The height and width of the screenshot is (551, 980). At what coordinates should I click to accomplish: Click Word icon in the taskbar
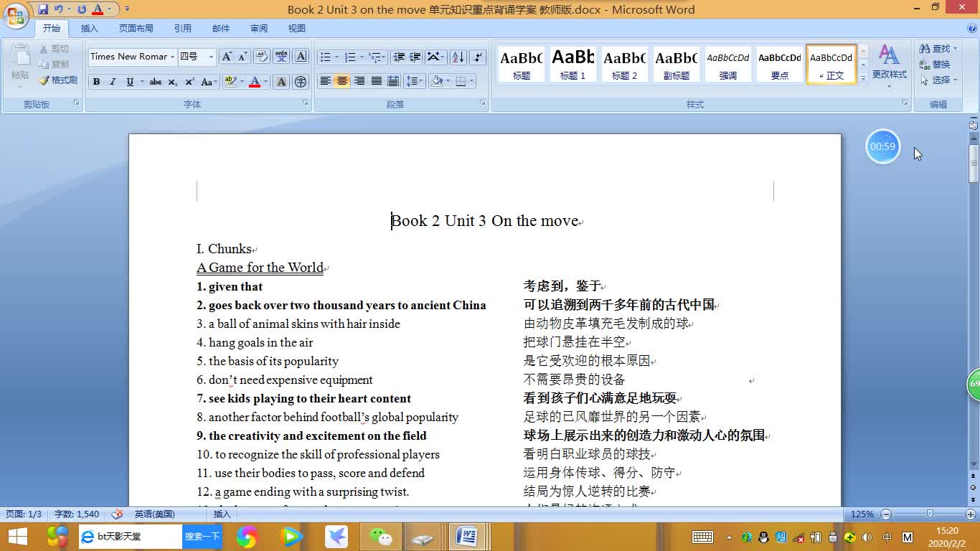(x=467, y=537)
